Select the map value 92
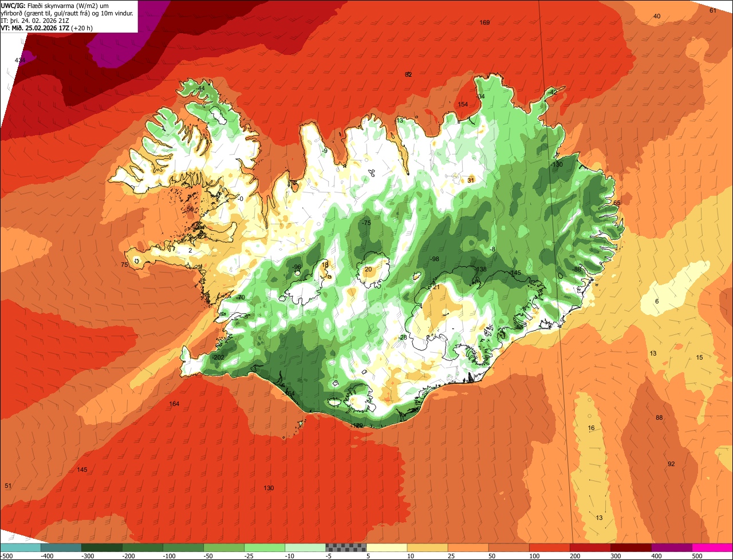Screen dimensions: 733x560 tap(671, 463)
